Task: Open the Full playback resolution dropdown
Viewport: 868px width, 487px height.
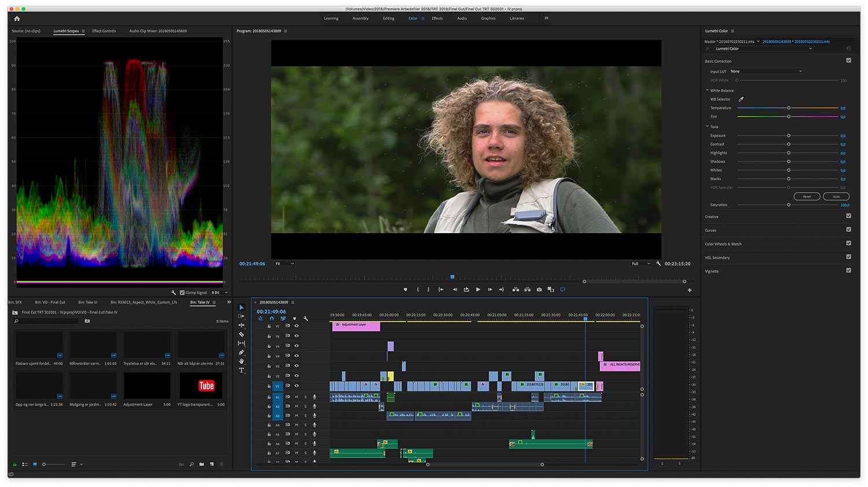Action: click(641, 263)
